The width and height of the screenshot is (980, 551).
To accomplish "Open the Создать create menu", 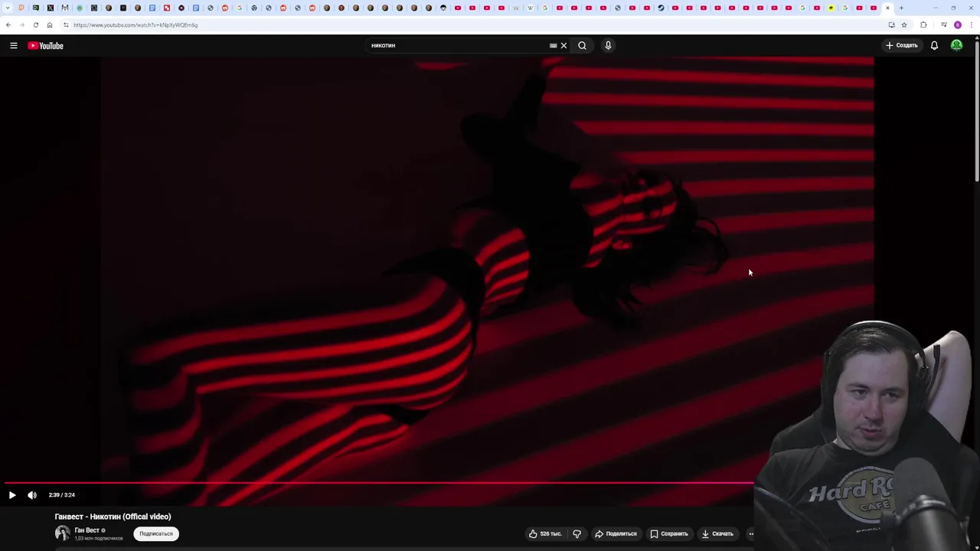I will (x=902, y=45).
